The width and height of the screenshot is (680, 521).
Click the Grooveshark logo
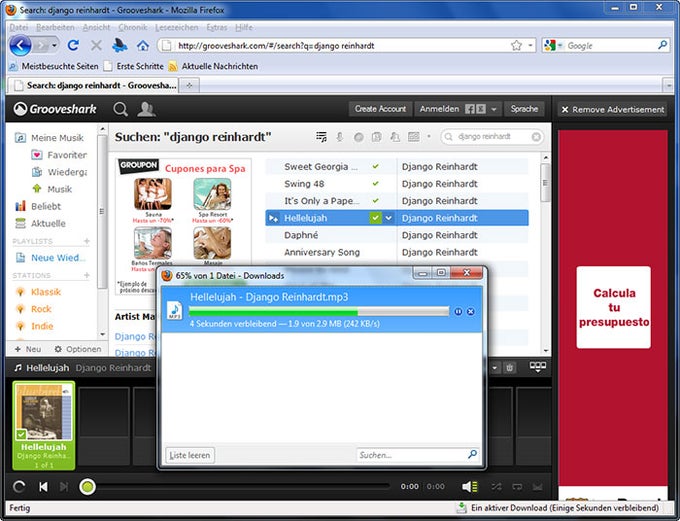click(x=55, y=109)
